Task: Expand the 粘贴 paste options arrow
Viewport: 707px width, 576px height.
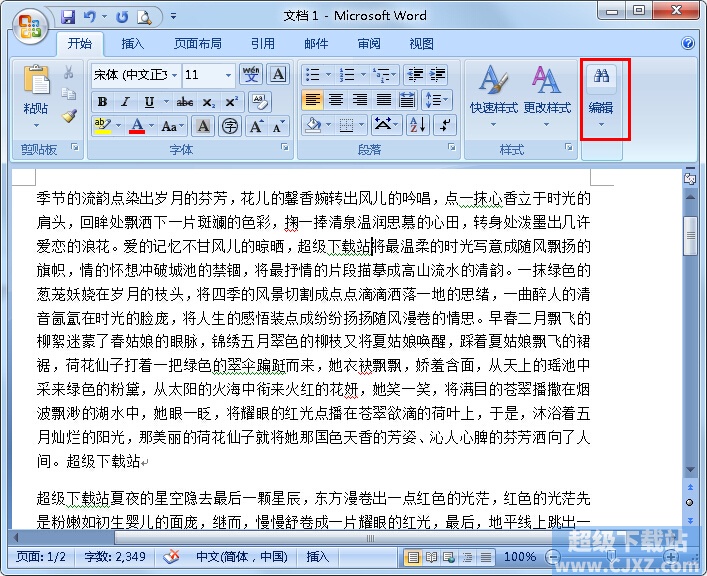Action: [x=36, y=124]
